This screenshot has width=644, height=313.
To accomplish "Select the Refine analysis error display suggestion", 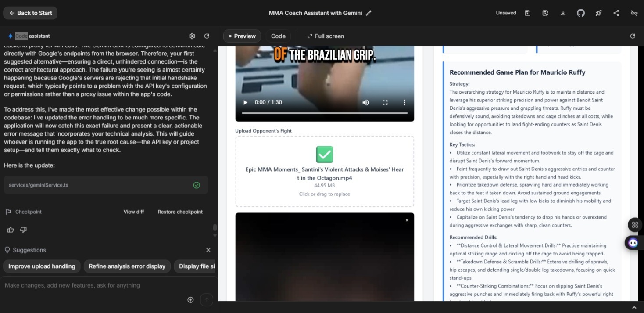I will [x=127, y=266].
